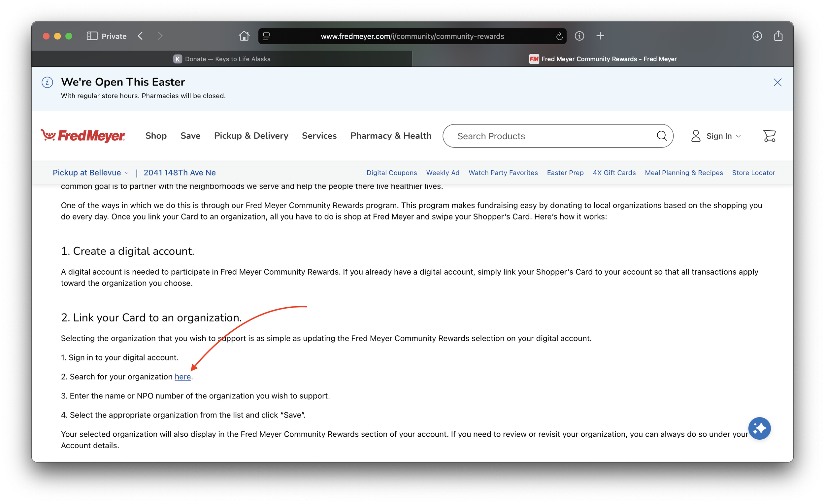Click the shopping cart icon
Screen dimensions: 825x504
769,136
